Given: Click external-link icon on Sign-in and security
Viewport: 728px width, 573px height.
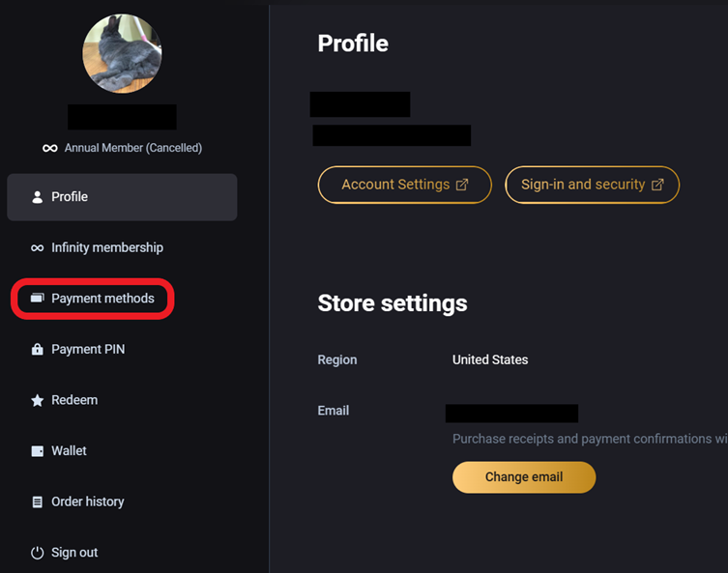Looking at the screenshot, I should [657, 185].
